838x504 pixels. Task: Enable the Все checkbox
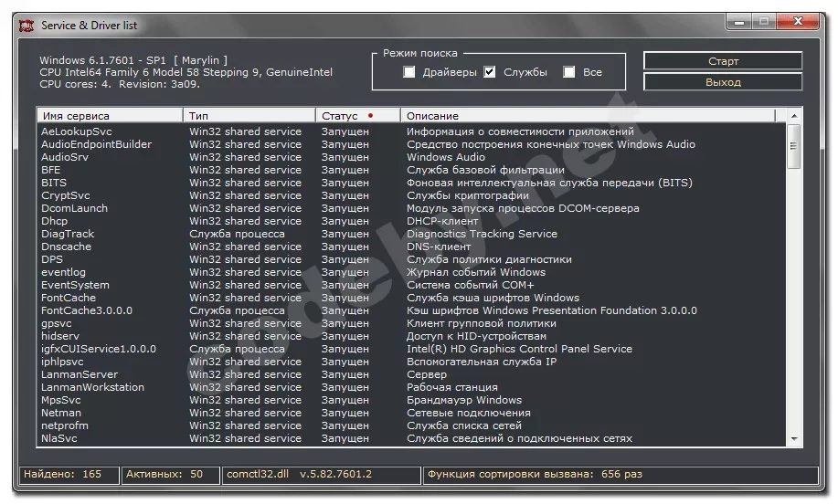pyautogui.click(x=569, y=71)
